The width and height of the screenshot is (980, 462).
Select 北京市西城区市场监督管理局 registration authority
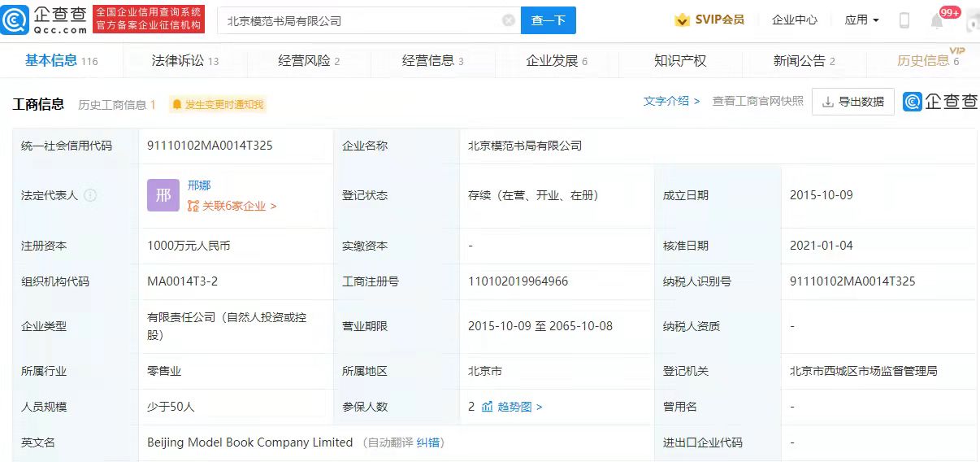(864, 371)
